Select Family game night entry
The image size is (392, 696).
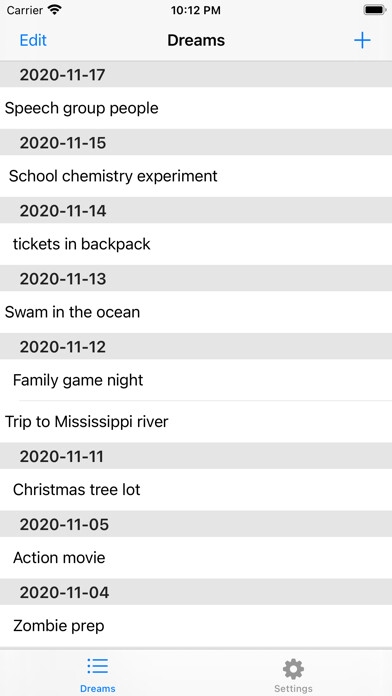(x=196, y=380)
